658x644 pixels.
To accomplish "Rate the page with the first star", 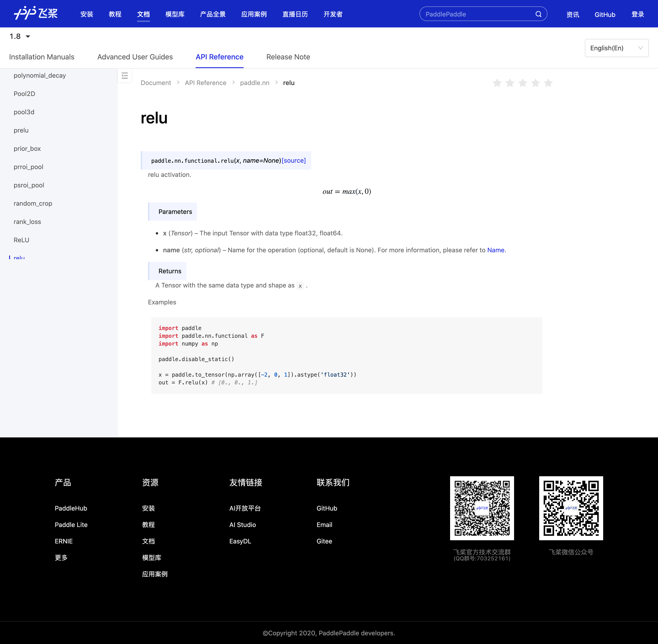I will click(497, 83).
